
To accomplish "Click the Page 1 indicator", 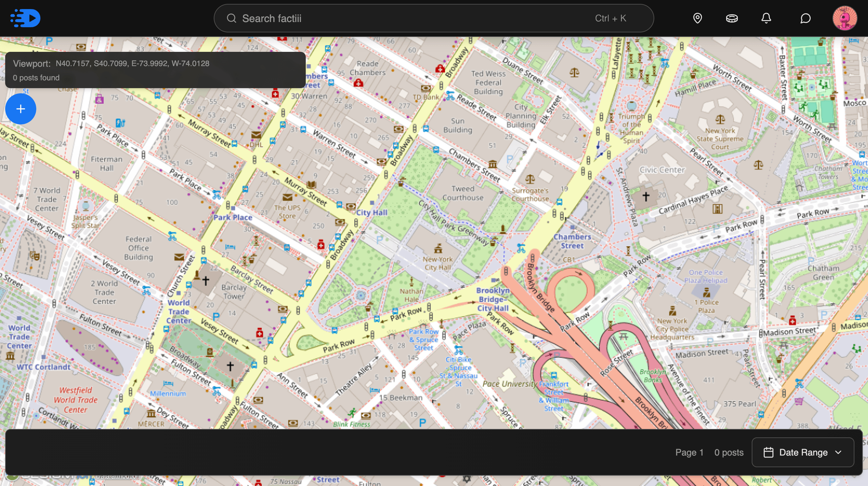I will tap(689, 453).
